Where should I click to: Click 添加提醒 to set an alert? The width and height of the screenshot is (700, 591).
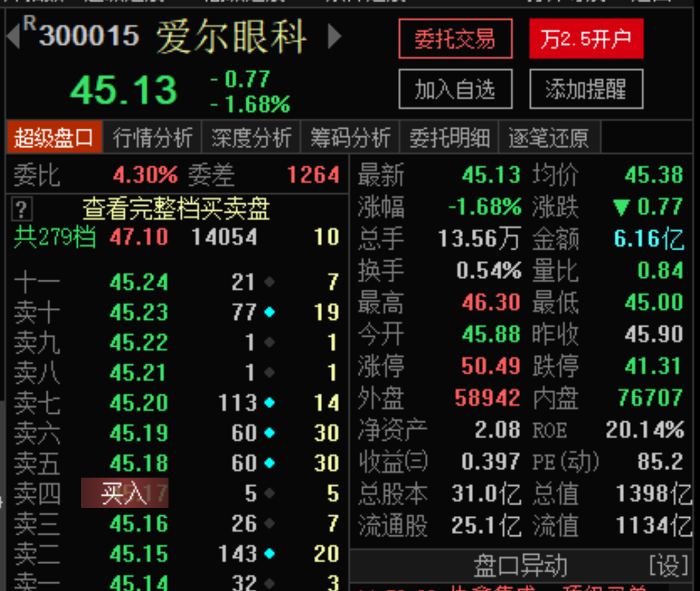[x=586, y=89]
